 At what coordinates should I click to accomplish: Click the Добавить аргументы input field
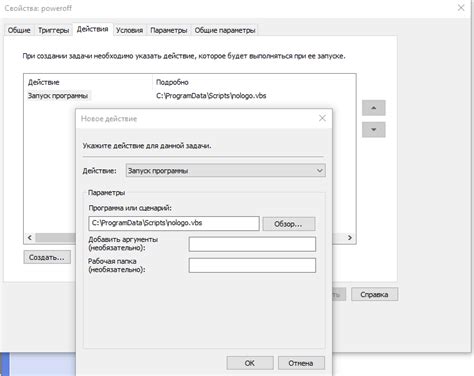click(252, 244)
